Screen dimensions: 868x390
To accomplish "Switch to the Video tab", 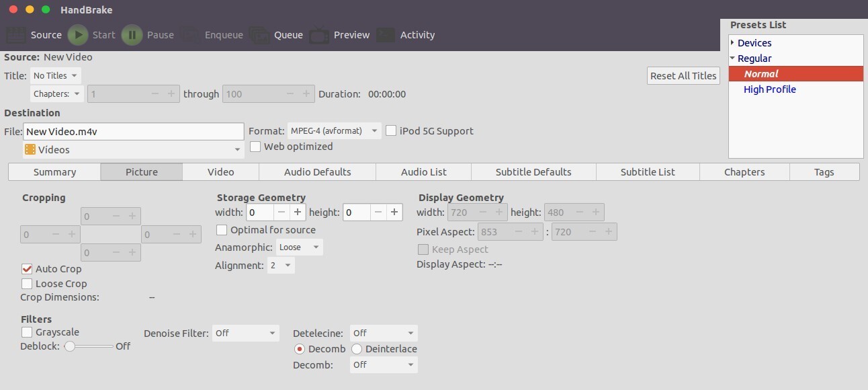I will [x=220, y=172].
